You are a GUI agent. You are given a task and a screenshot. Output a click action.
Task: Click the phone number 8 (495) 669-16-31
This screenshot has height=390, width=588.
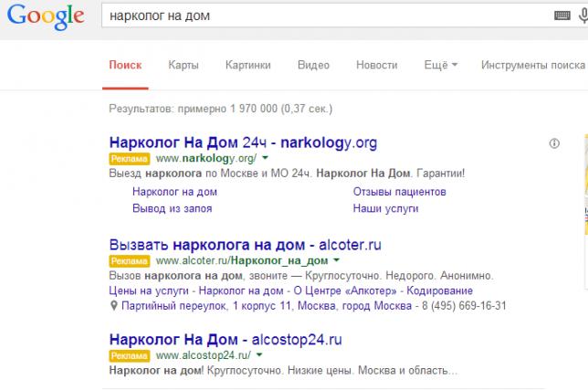[x=464, y=306]
